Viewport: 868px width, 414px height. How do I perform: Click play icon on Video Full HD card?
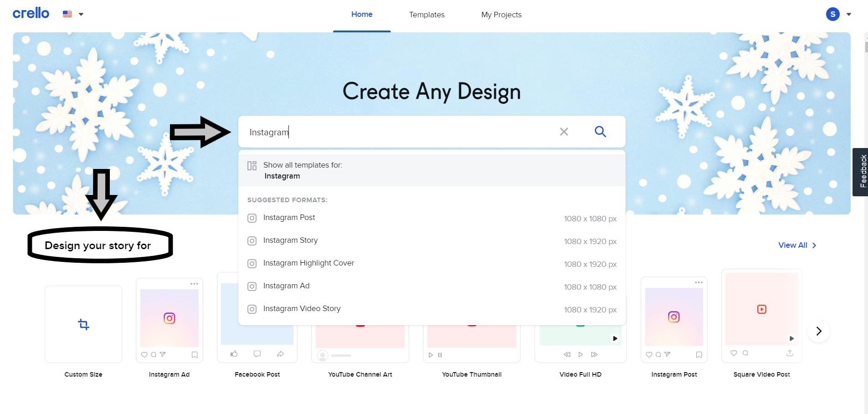tap(580, 354)
